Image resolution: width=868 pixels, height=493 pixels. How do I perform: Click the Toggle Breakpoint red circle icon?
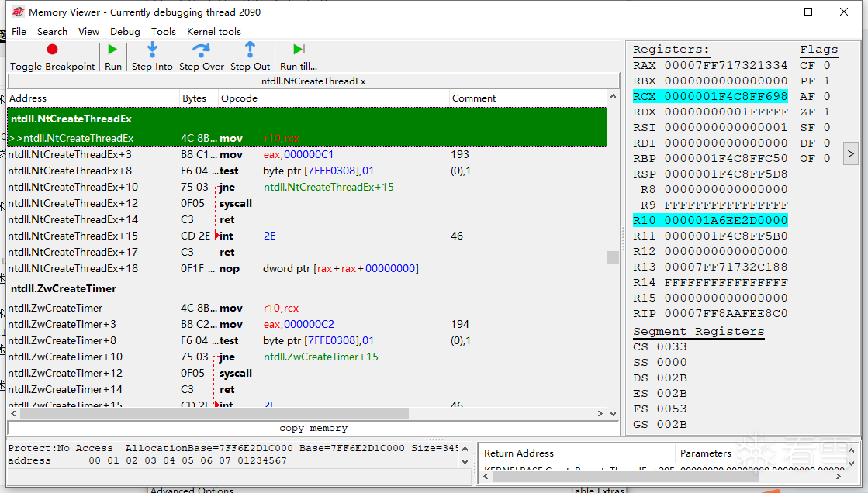click(x=53, y=50)
